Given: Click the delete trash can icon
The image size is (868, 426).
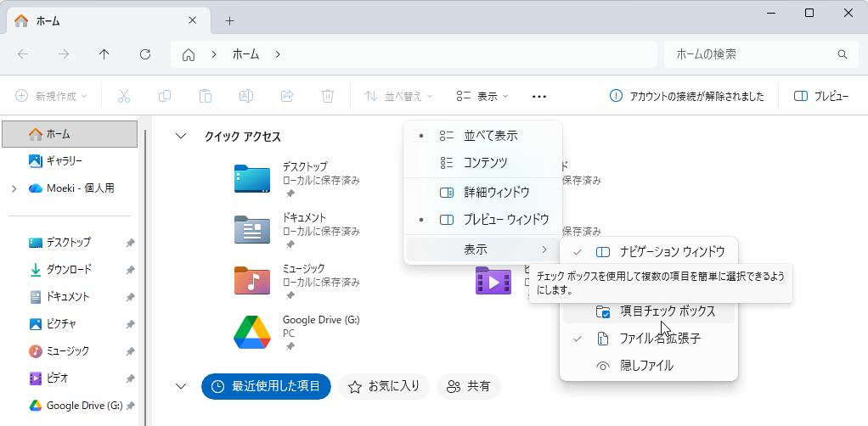Looking at the screenshot, I should (x=328, y=96).
